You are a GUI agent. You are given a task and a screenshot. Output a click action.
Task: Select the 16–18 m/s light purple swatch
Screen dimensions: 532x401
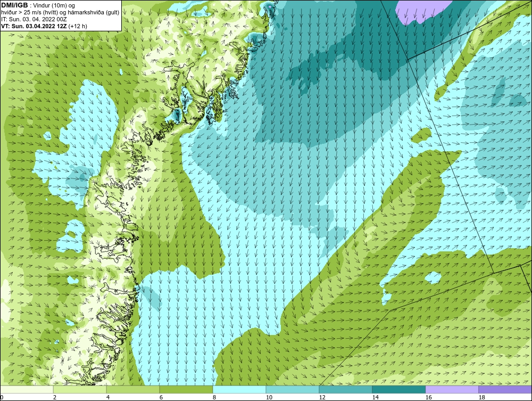[452, 389]
